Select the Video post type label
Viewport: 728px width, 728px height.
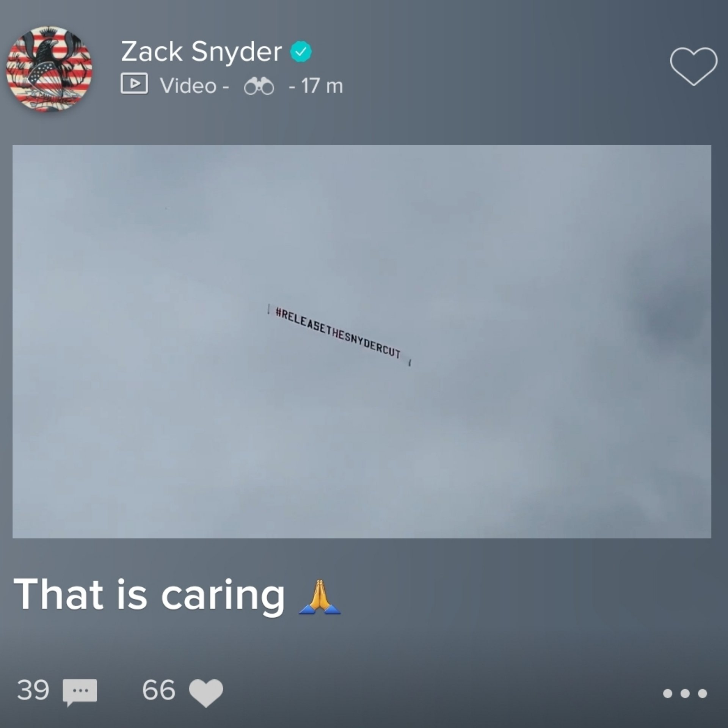[188, 85]
